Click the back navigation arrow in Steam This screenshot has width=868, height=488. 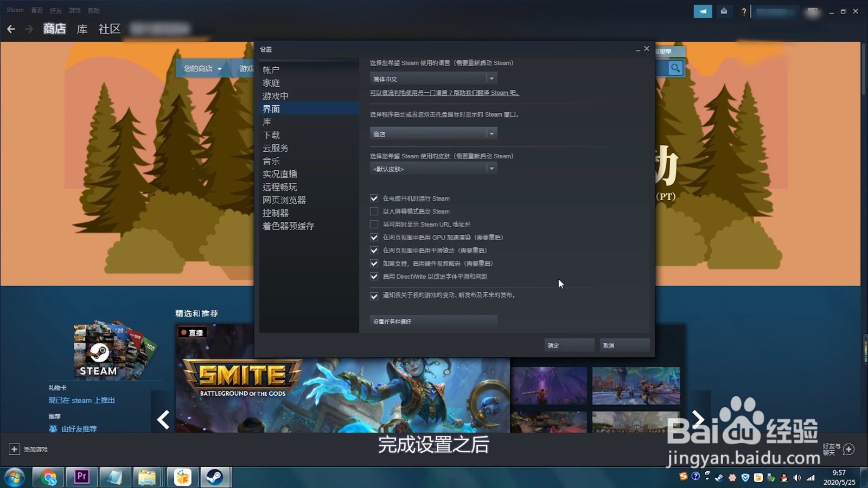[x=11, y=29]
